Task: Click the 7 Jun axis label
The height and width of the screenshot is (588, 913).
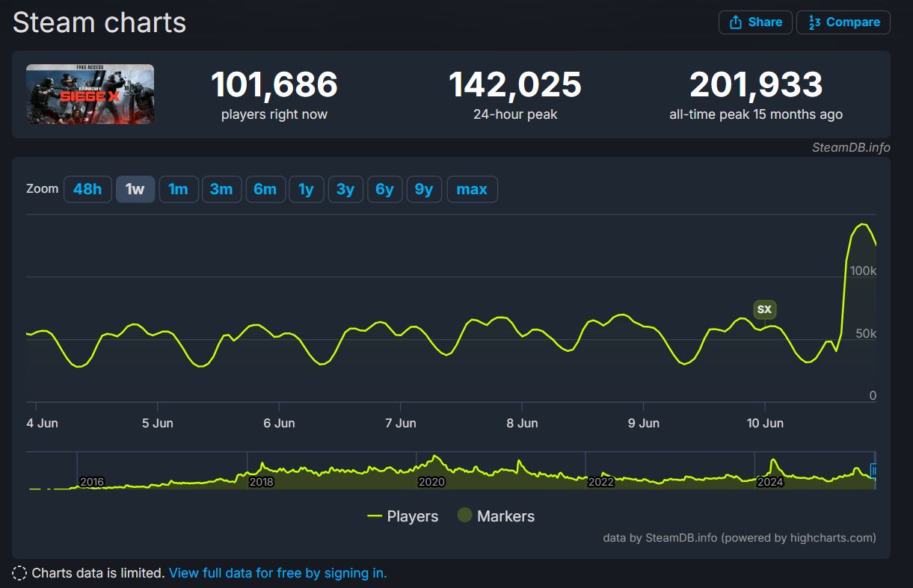Action: pos(401,423)
